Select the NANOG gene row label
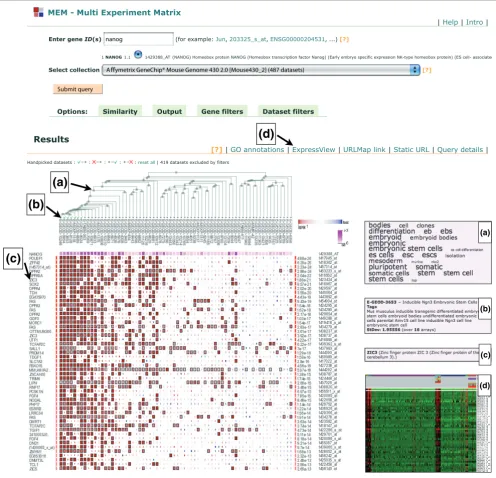 [36, 254]
